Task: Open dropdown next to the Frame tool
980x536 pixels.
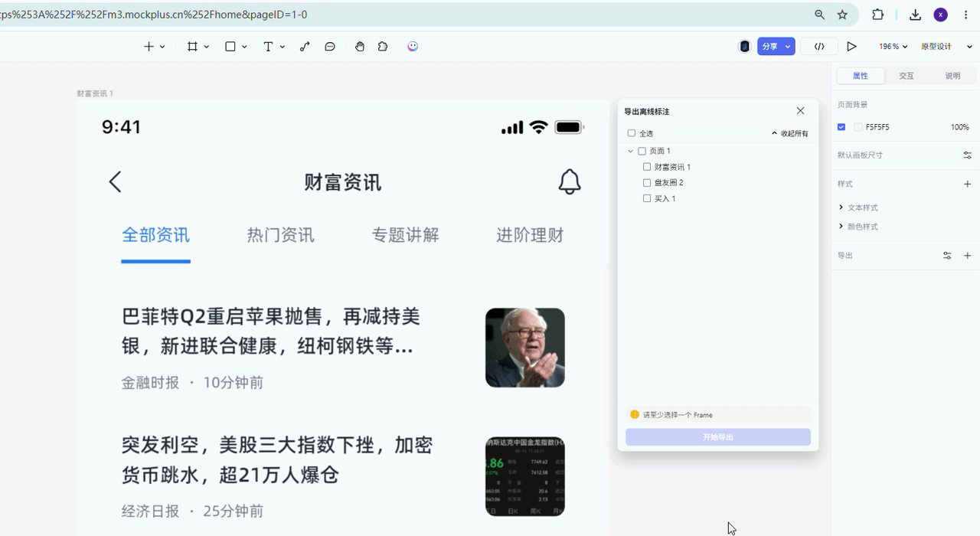Action: pos(207,47)
